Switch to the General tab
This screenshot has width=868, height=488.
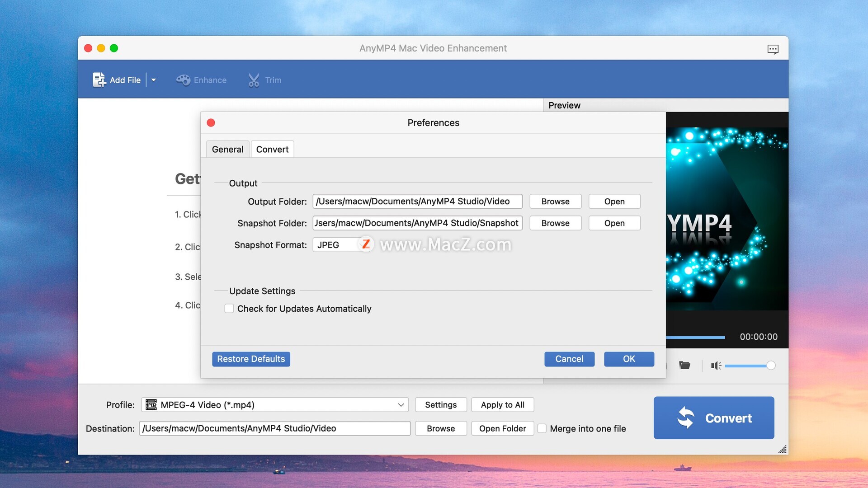[227, 149]
